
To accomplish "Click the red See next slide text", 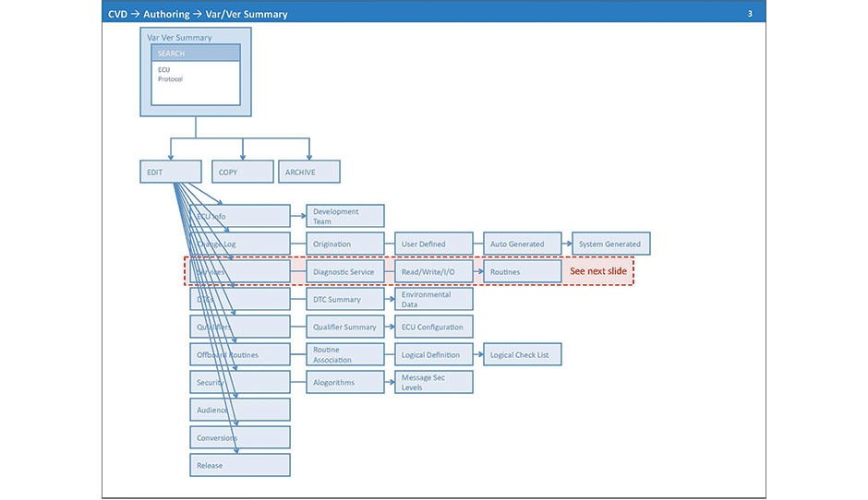I will coord(598,271).
